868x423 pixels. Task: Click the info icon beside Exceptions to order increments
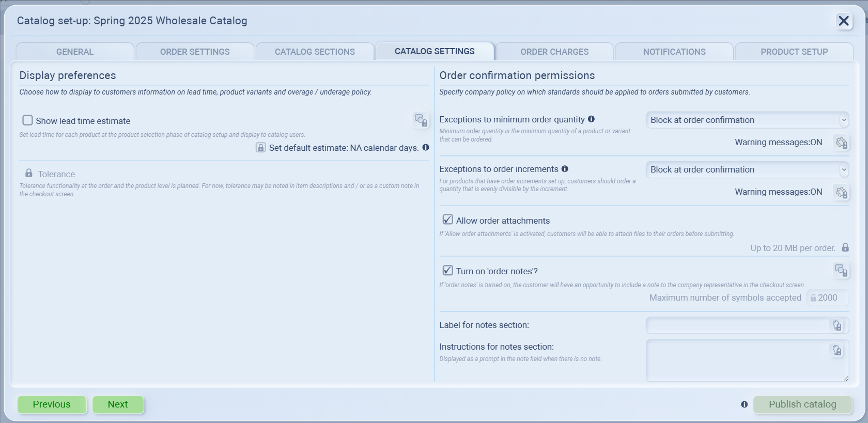[565, 169]
